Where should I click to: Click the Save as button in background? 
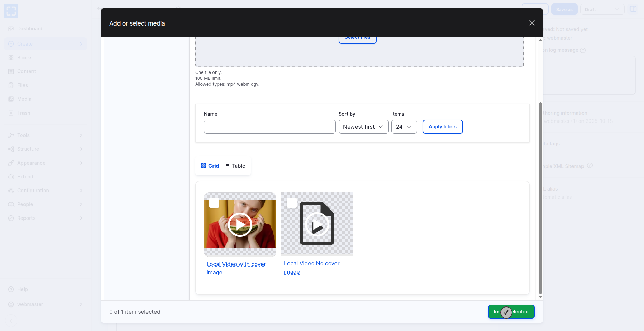coord(565,9)
